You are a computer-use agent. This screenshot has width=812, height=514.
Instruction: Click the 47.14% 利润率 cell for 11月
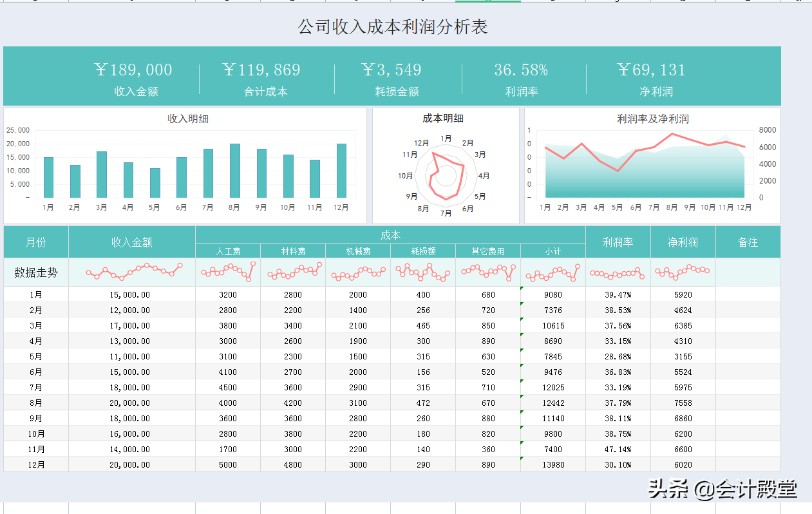617,449
